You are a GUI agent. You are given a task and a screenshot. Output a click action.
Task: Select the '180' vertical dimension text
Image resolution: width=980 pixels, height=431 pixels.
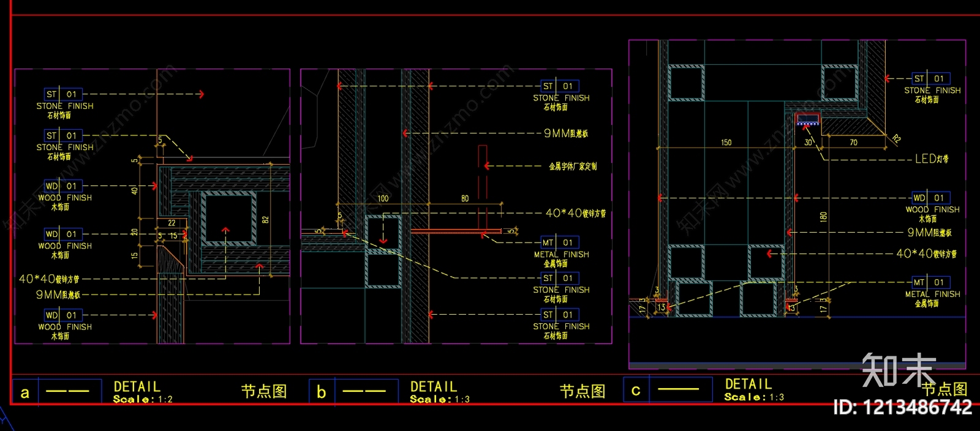[x=823, y=216]
